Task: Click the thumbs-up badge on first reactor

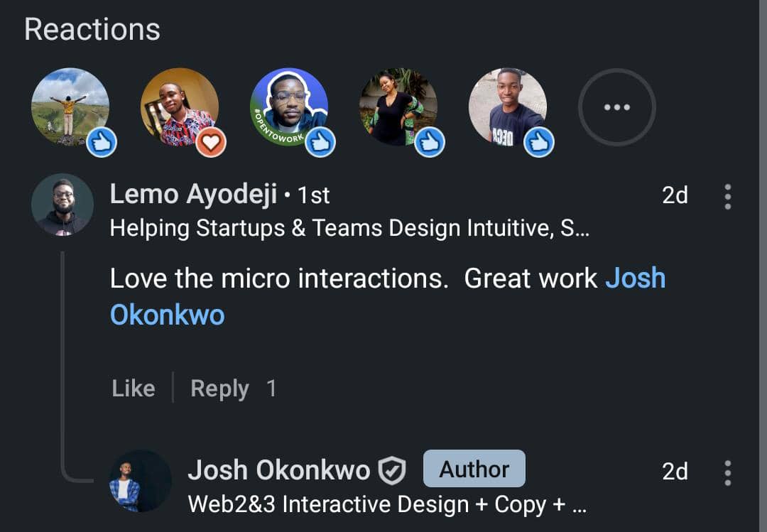Action: (x=102, y=142)
